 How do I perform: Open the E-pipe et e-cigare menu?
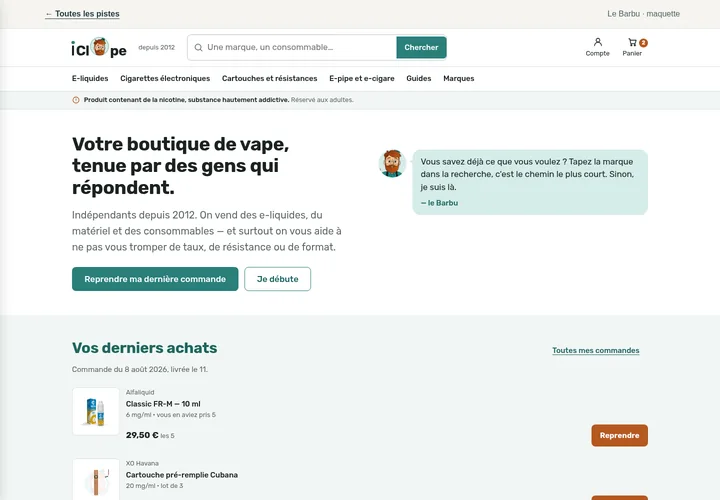[x=362, y=79]
